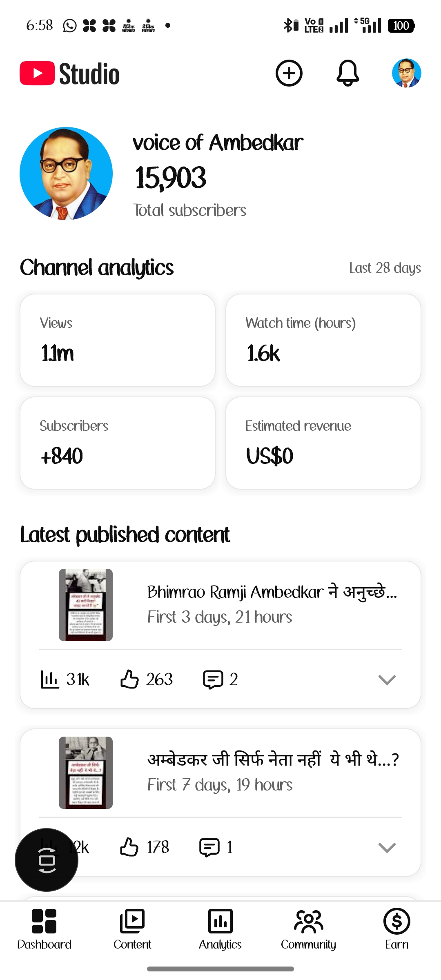Open account profile avatar in header
The width and height of the screenshot is (441, 980).
click(406, 73)
